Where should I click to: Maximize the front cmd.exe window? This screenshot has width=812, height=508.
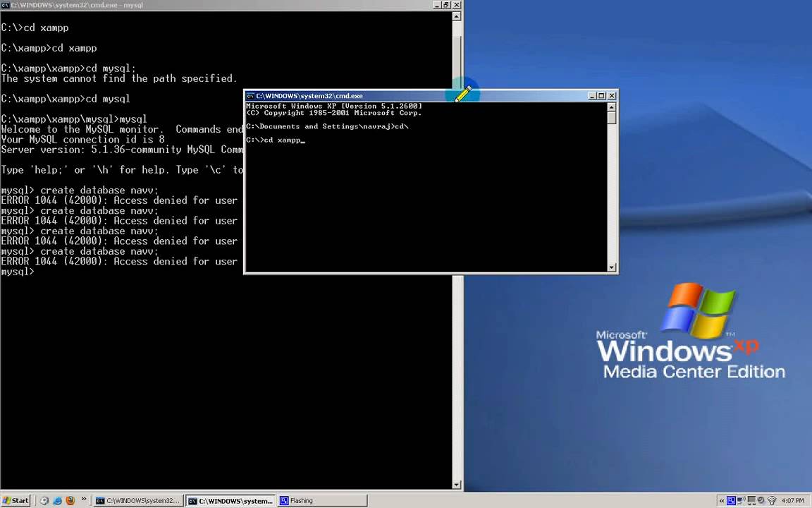(x=602, y=96)
